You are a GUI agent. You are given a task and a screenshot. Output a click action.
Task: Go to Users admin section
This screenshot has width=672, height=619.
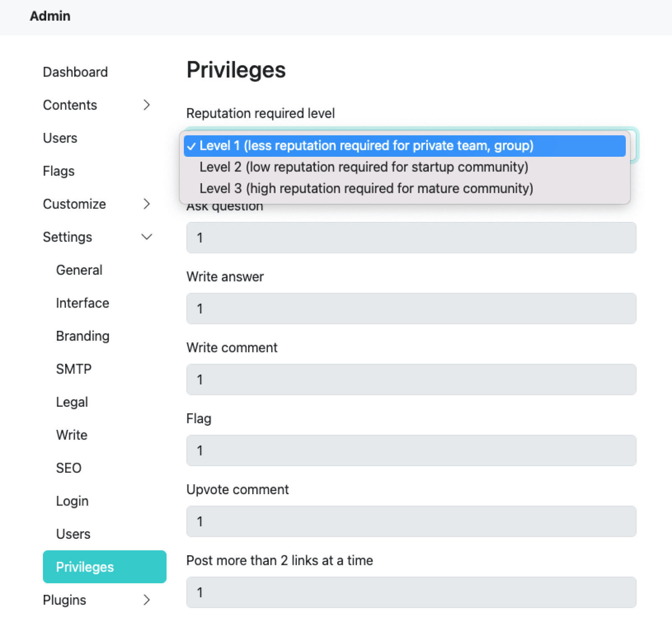(x=60, y=138)
